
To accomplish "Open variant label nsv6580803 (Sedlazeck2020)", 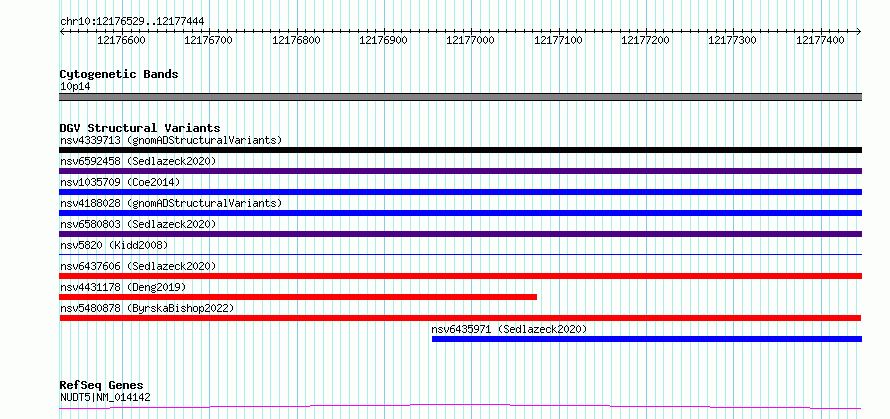I will [138, 224].
